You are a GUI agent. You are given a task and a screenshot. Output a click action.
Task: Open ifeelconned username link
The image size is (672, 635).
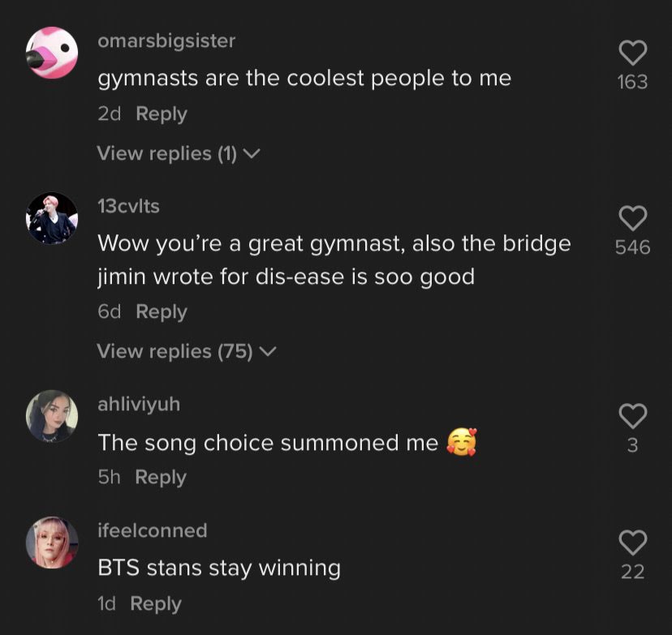click(153, 530)
